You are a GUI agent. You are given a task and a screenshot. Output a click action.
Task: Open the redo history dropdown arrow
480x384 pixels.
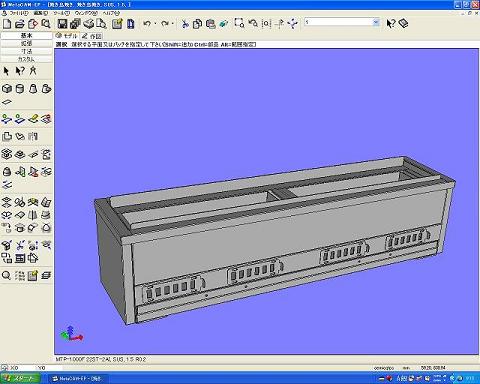[173, 24]
